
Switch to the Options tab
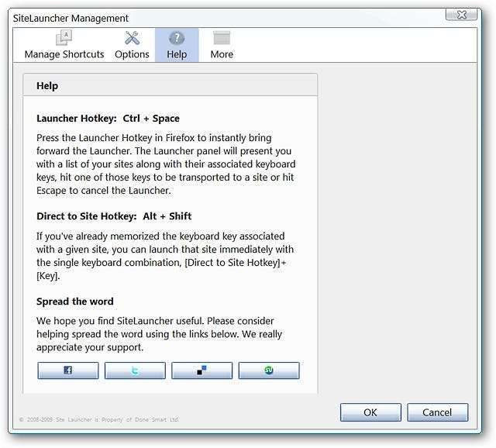point(132,45)
